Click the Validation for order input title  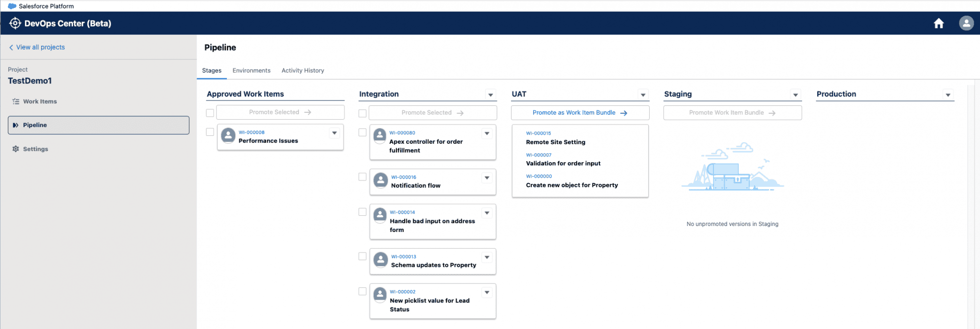coord(563,164)
